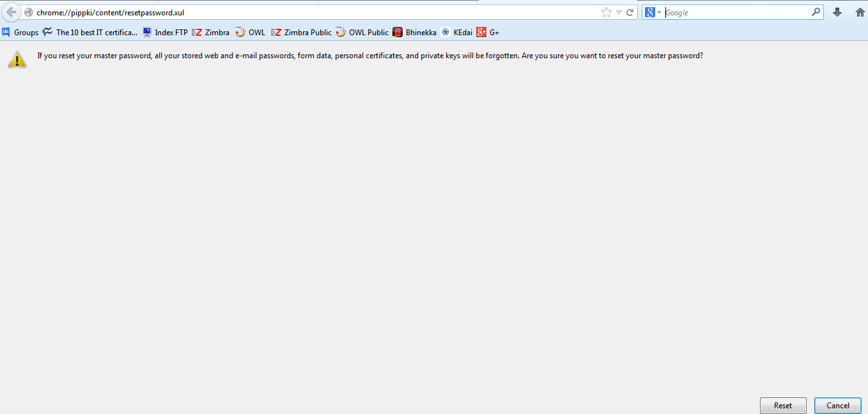Screen dimensions: 868x414
Task: Click the Cancel button
Action: click(x=837, y=406)
